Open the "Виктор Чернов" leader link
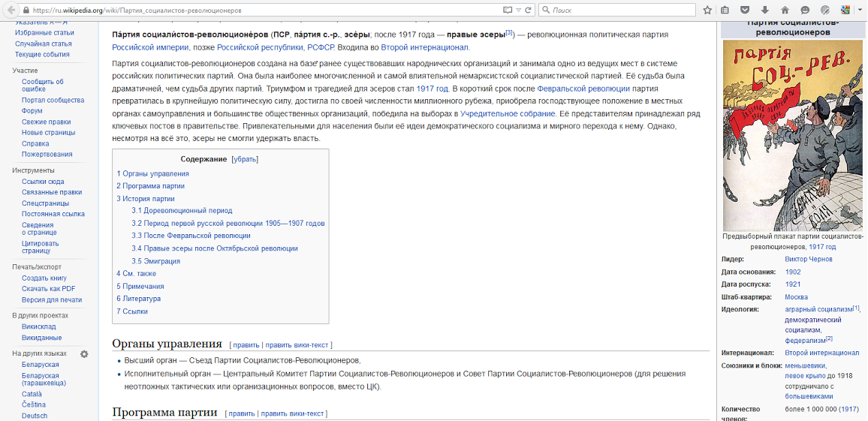This screenshot has height=421, width=868. pyautogui.click(x=808, y=259)
